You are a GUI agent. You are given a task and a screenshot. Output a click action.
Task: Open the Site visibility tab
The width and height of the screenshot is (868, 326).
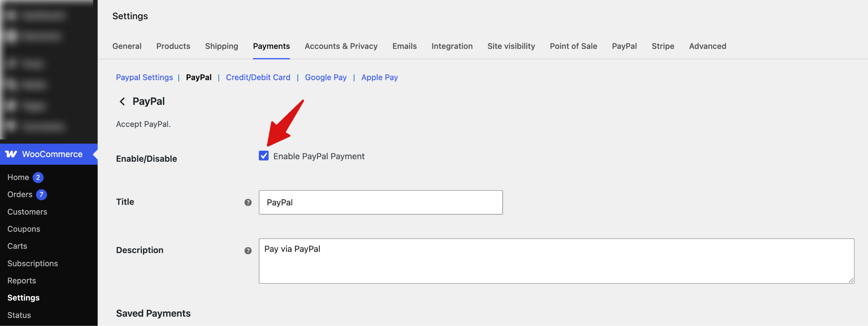point(511,46)
